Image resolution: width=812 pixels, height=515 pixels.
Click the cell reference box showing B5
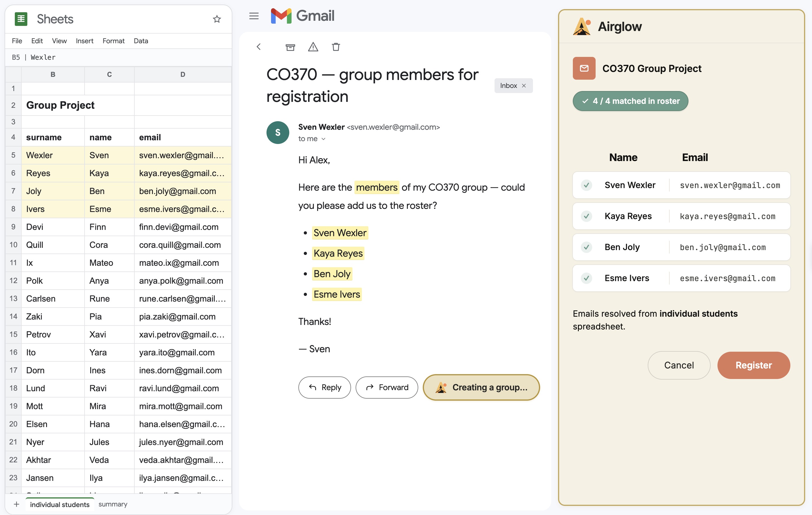pos(15,57)
